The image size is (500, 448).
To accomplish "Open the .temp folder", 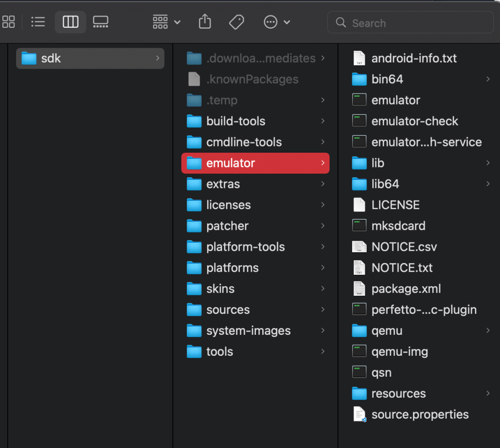I will point(255,100).
